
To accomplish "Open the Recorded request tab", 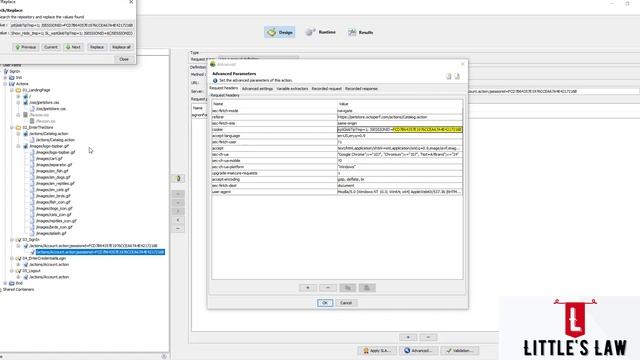I will 327,89.
